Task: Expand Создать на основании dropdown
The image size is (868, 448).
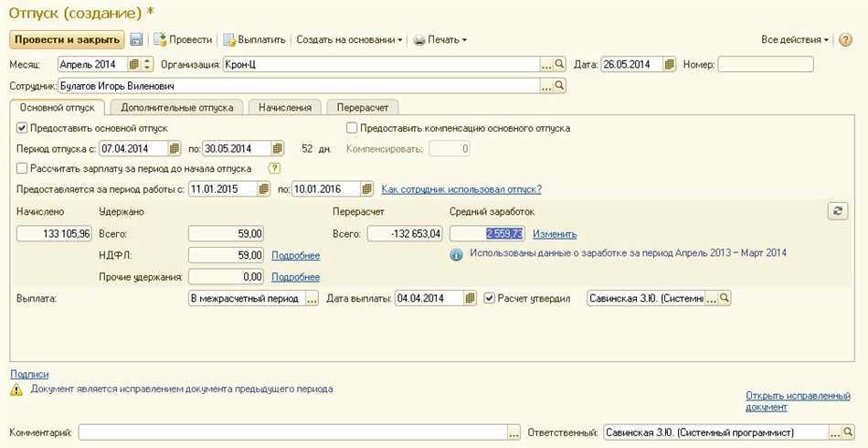Action: 350,40
